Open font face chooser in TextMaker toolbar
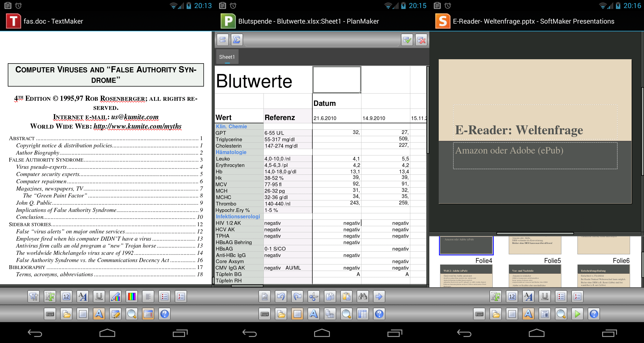644x343 pixels. [x=50, y=296]
